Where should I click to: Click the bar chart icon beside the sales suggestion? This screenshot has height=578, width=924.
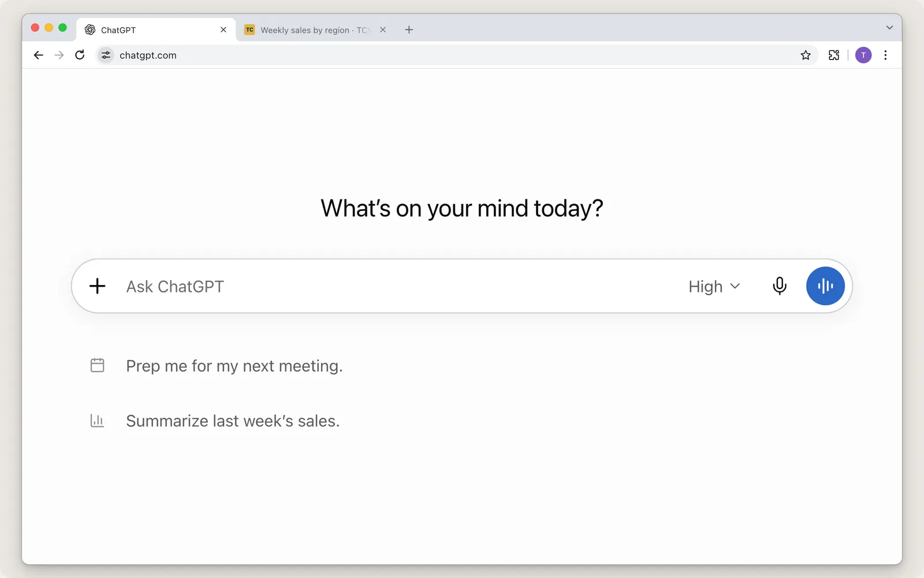(x=98, y=421)
